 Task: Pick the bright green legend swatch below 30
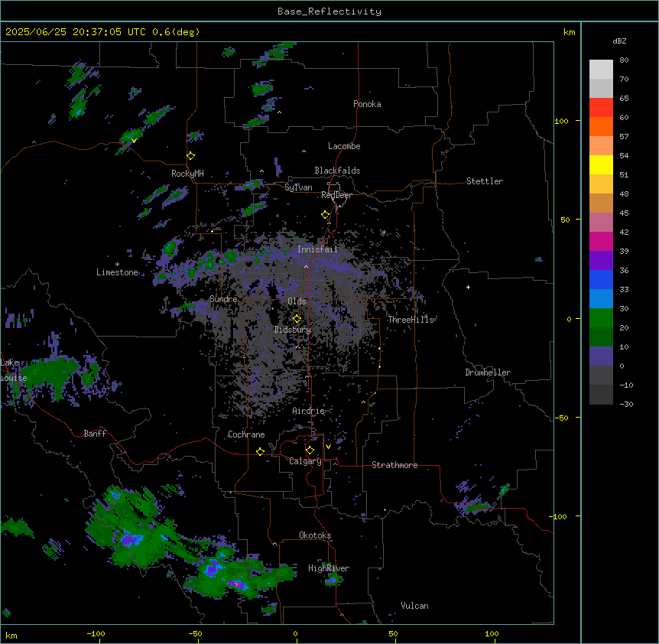coord(601,318)
